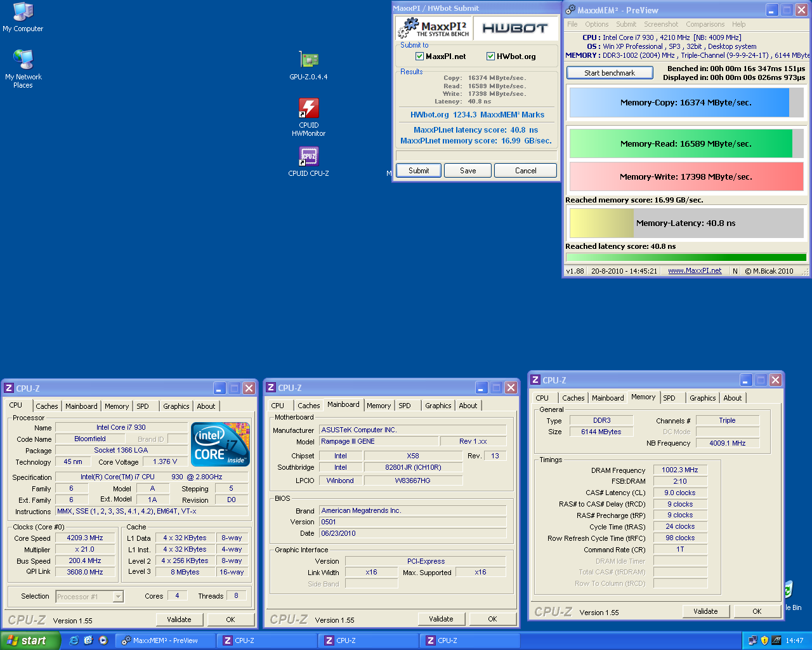812x650 pixels.
Task: Open Memory tab in the Mainboard CPU-Z window
Action: pos(379,406)
